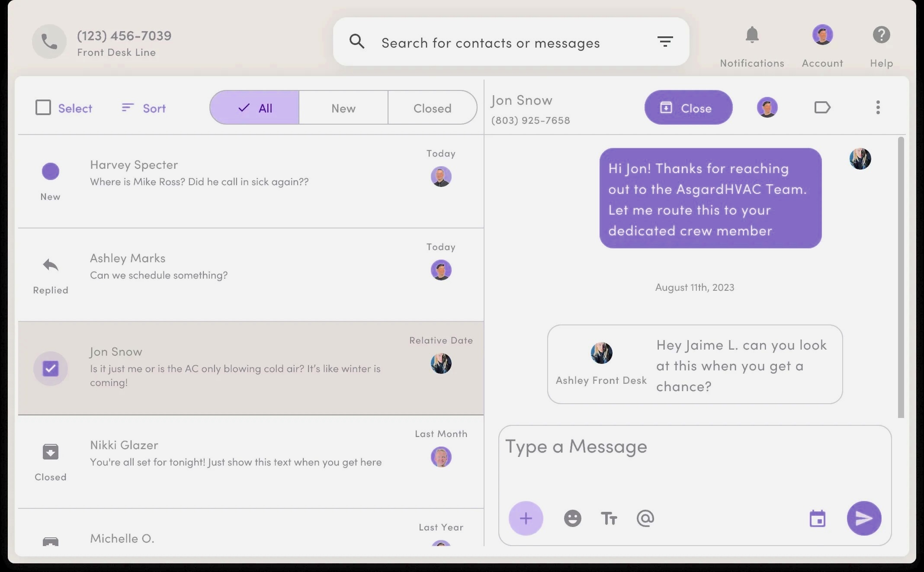This screenshot has height=572, width=924.
Task: Toggle selection of Harvey Specter's New status circle
Action: pos(51,171)
